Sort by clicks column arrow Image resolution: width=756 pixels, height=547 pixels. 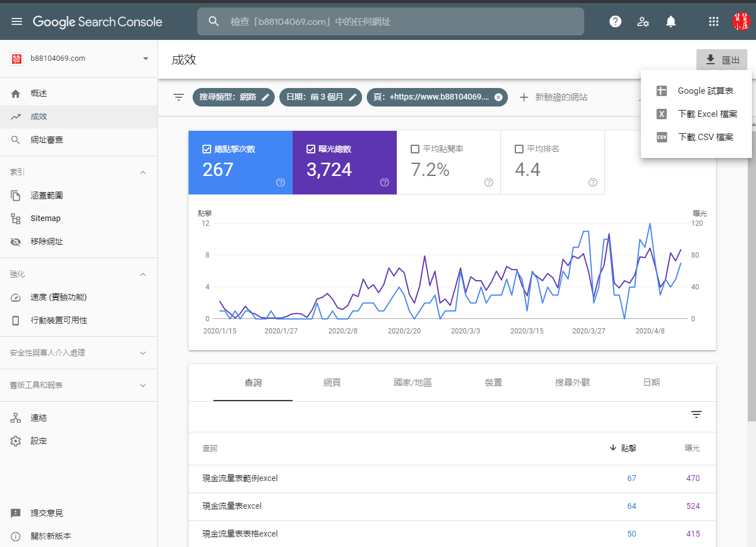coord(613,447)
